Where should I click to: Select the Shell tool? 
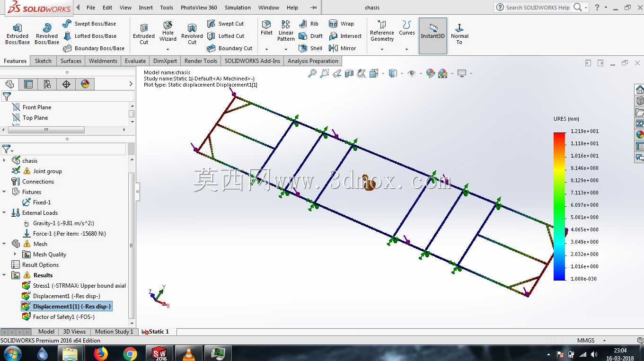click(311, 48)
